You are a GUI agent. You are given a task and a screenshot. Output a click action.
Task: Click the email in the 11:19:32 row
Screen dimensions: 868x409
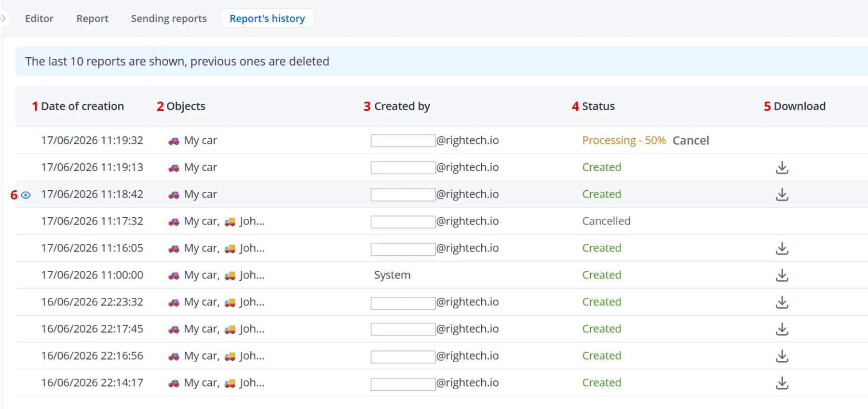tap(435, 141)
